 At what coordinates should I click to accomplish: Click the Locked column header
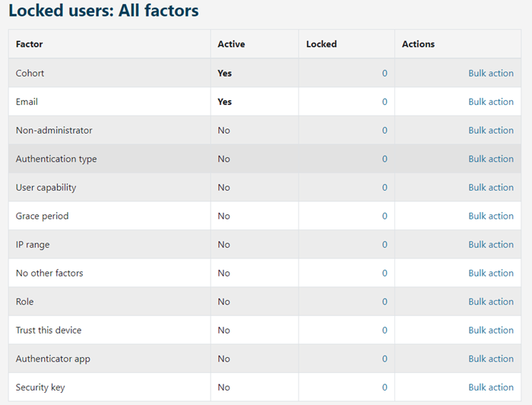[321, 44]
